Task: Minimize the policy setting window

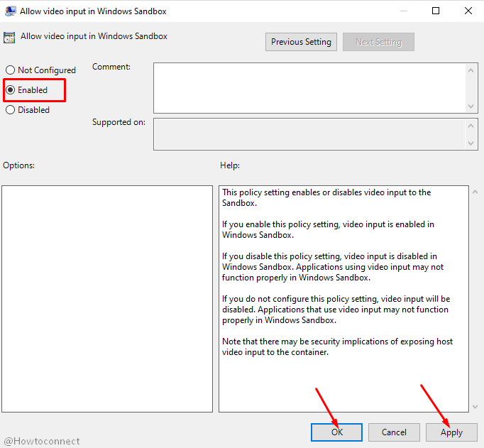Action: 403,11
